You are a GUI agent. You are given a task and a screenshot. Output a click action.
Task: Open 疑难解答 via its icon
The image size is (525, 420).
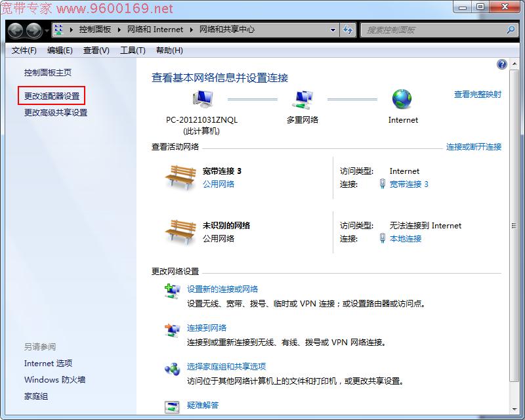[172, 406]
